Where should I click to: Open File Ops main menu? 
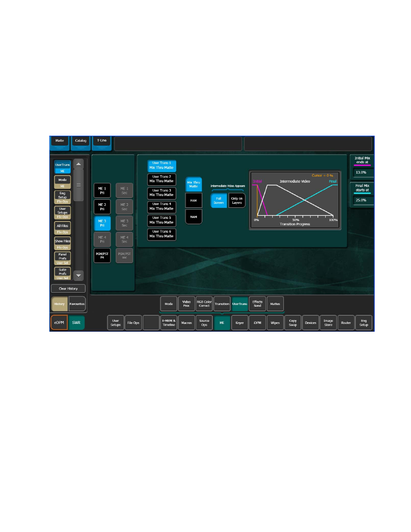(x=133, y=323)
